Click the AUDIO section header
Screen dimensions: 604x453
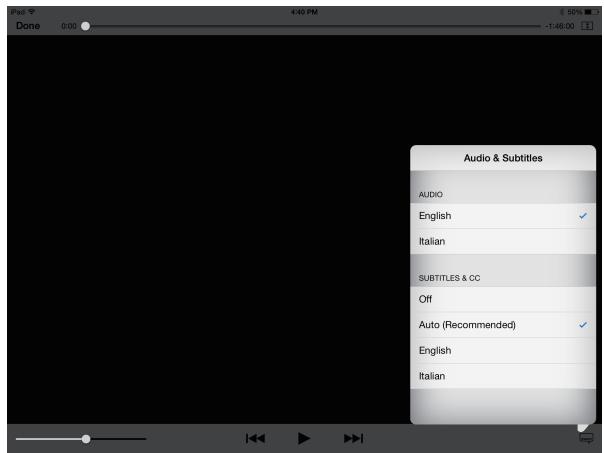pyautogui.click(x=430, y=195)
